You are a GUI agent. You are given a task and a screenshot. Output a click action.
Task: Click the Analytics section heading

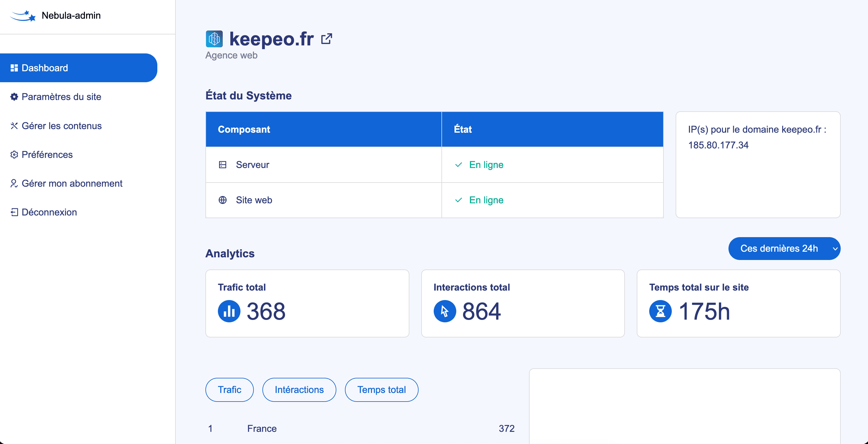(230, 253)
